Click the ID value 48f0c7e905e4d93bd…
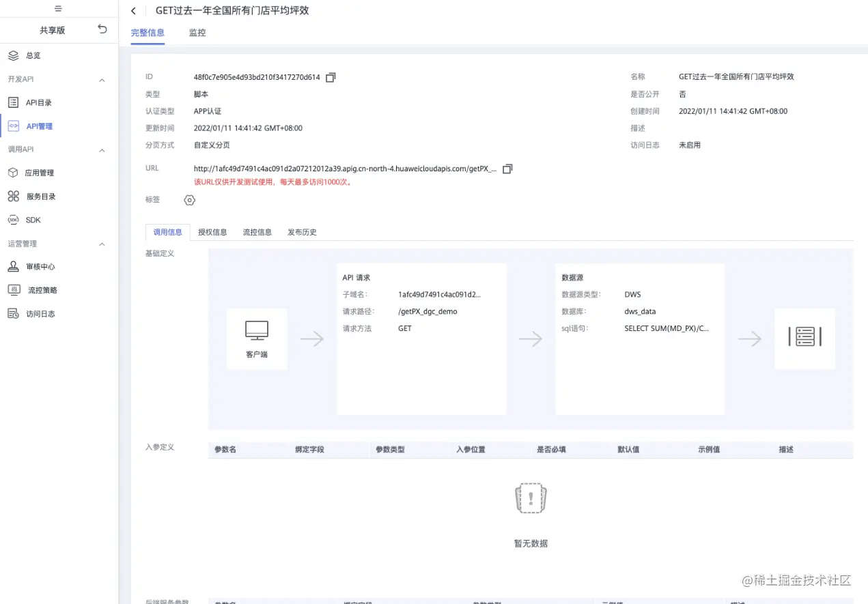The image size is (868, 604). coord(257,77)
